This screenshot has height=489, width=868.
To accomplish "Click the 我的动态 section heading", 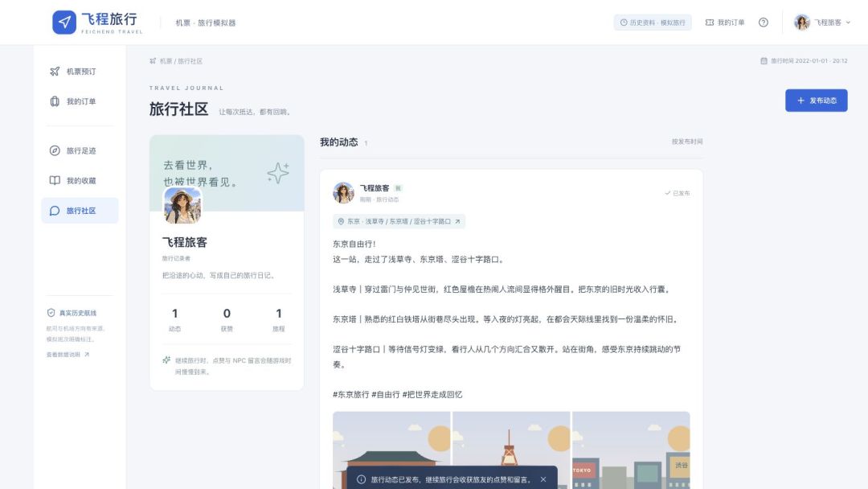I will click(x=339, y=142).
